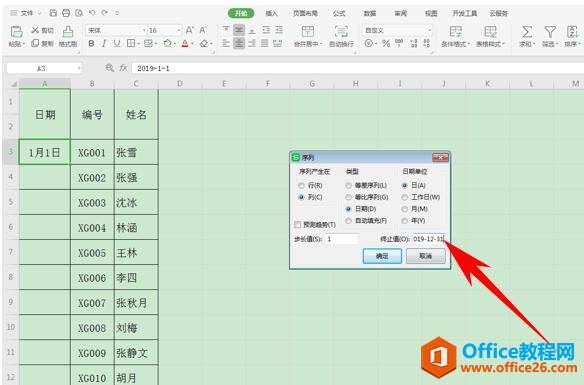Click the 确定 button in the dialog
This screenshot has width=584, height=385.
coord(382,256)
